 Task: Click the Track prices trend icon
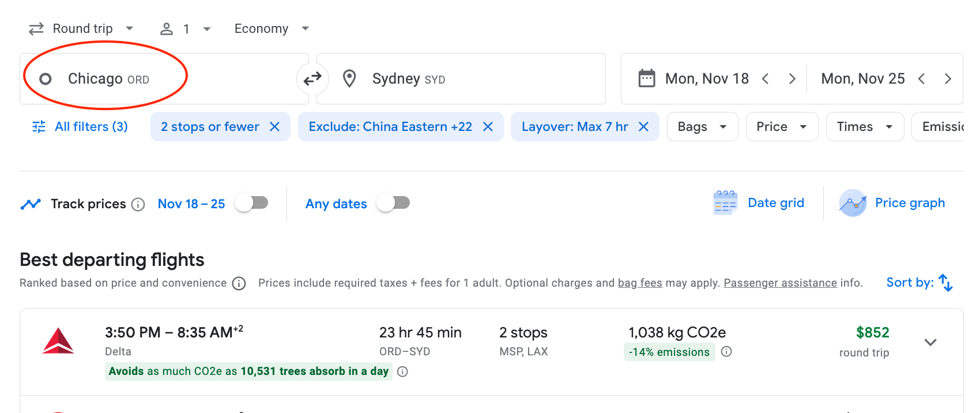[x=31, y=204]
